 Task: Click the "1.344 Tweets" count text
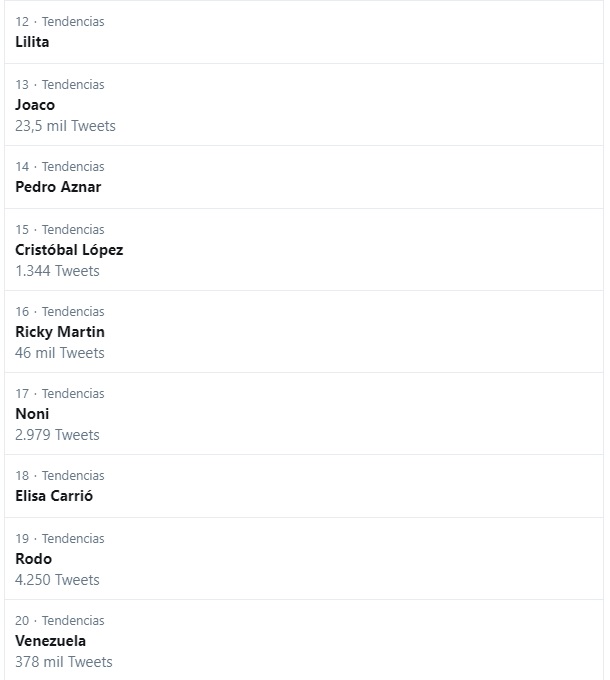pyautogui.click(x=57, y=271)
